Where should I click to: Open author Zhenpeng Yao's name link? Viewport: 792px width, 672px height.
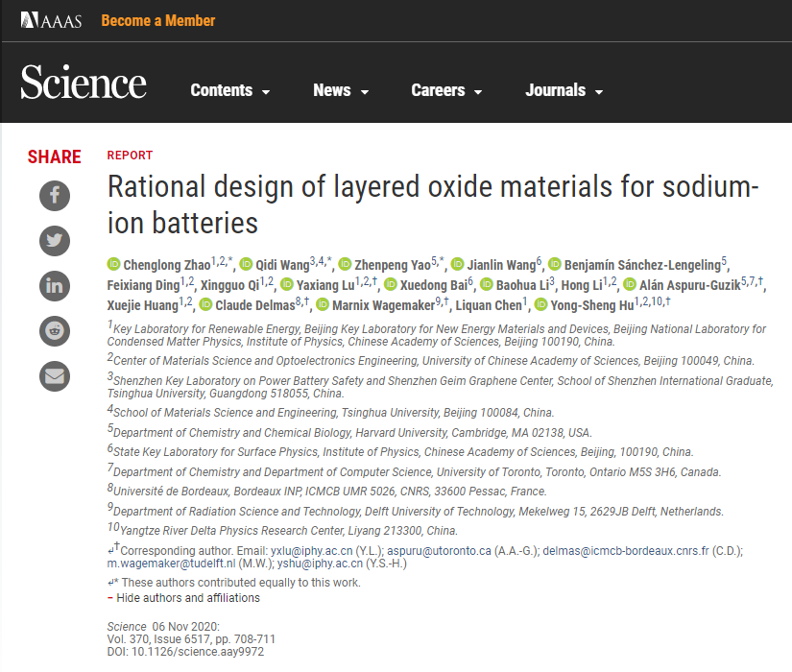click(392, 264)
